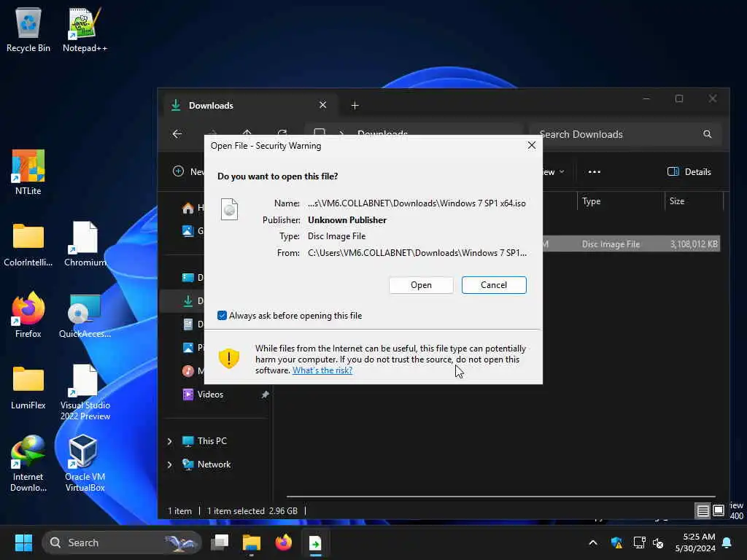Screen dimensions: 747x560
Task: Click the taskbar Search box
Action: (x=122, y=542)
